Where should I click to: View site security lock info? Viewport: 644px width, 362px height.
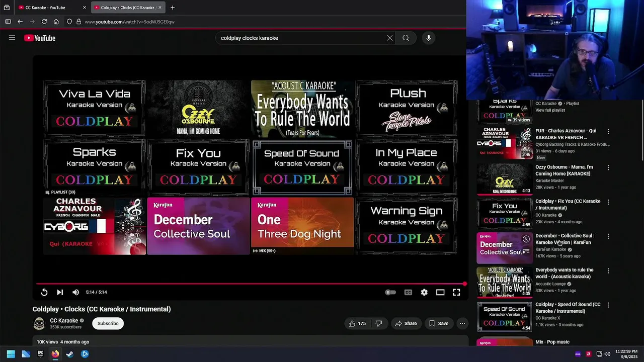pos(78,22)
